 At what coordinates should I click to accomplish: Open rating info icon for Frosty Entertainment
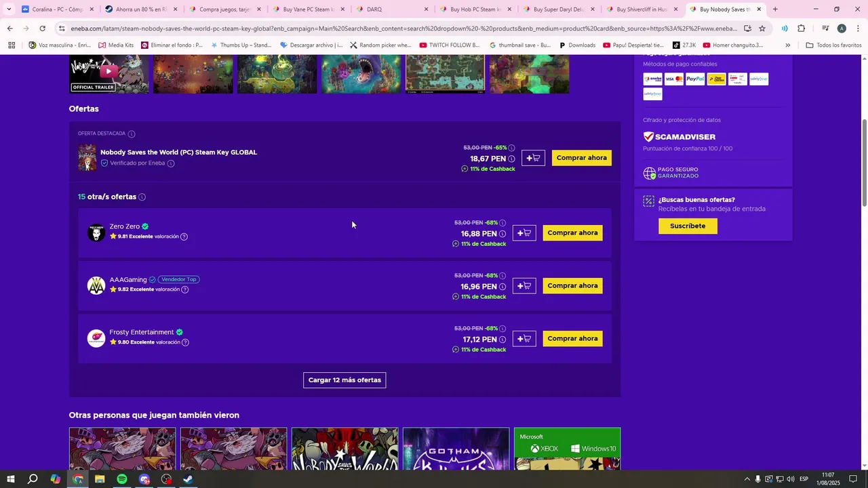point(185,342)
